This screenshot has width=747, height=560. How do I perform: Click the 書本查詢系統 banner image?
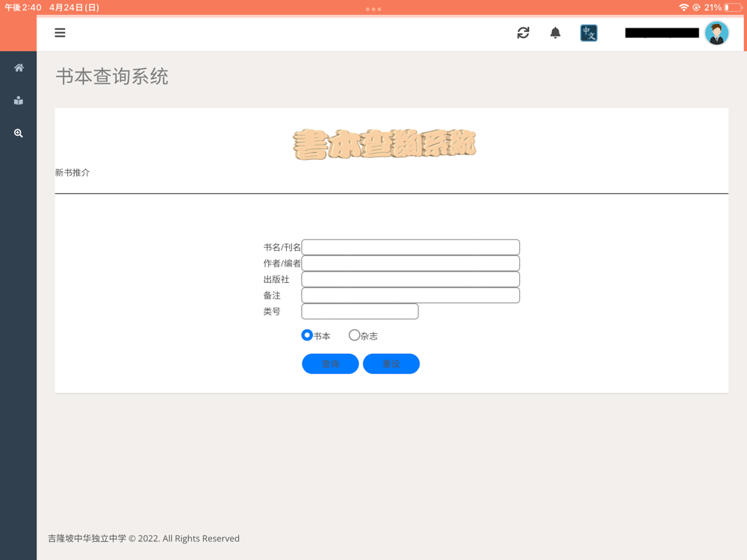coord(384,144)
